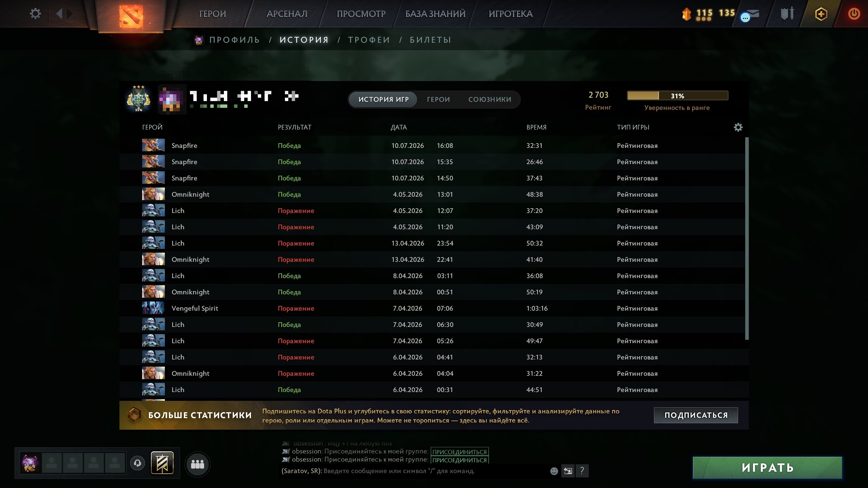Select the ГЕРОИ segment in history panel

pos(438,99)
